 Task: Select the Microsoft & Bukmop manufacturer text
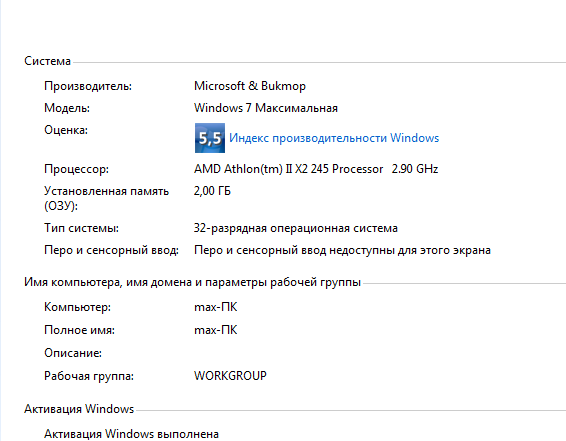coord(250,86)
